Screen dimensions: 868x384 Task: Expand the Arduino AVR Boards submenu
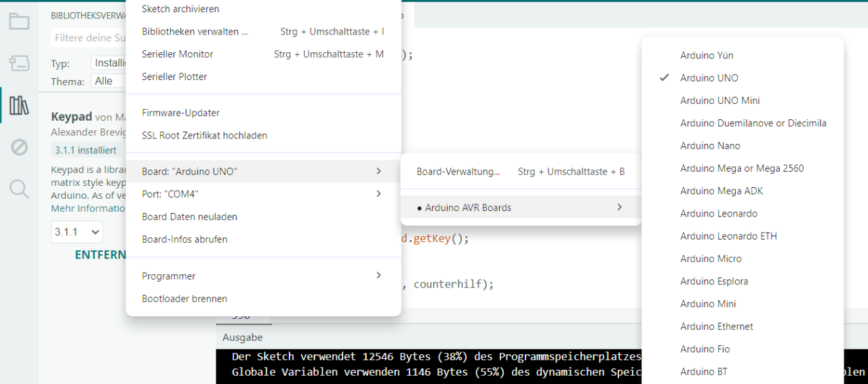[521, 208]
